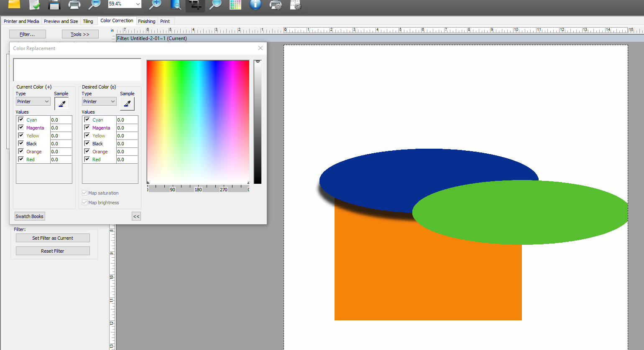Zoom in with the plus magnifier
The height and width of the screenshot is (350, 644).
tap(155, 5)
